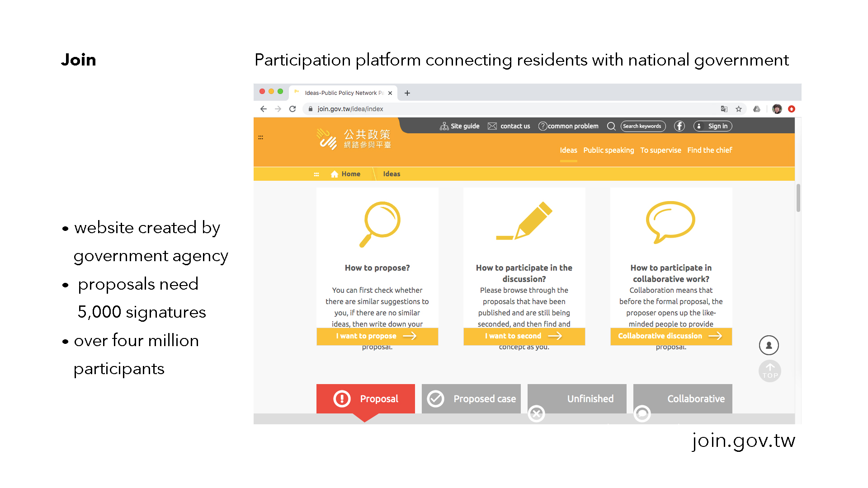Open a new browser tab

tap(407, 93)
